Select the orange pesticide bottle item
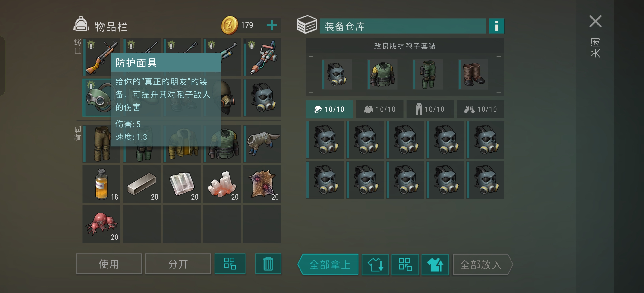This screenshot has height=293, width=644. [x=101, y=184]
